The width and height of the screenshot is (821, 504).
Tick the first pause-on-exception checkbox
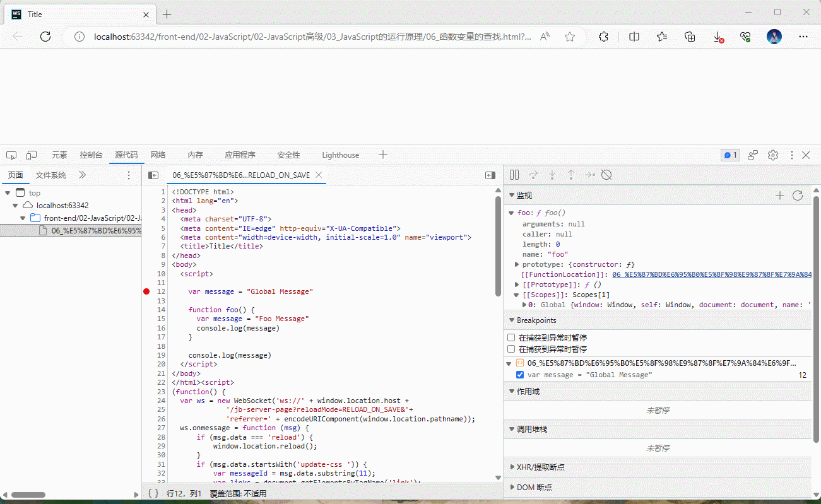511,338
